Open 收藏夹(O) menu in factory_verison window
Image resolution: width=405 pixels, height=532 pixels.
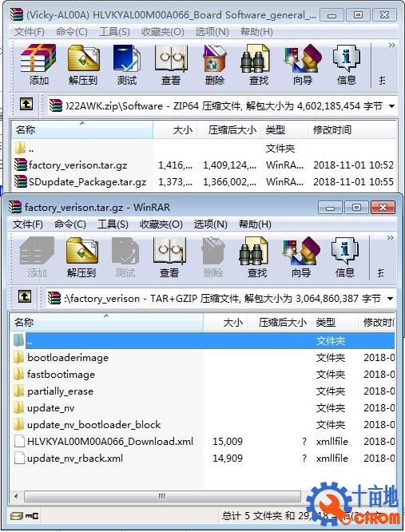point(161,224)
